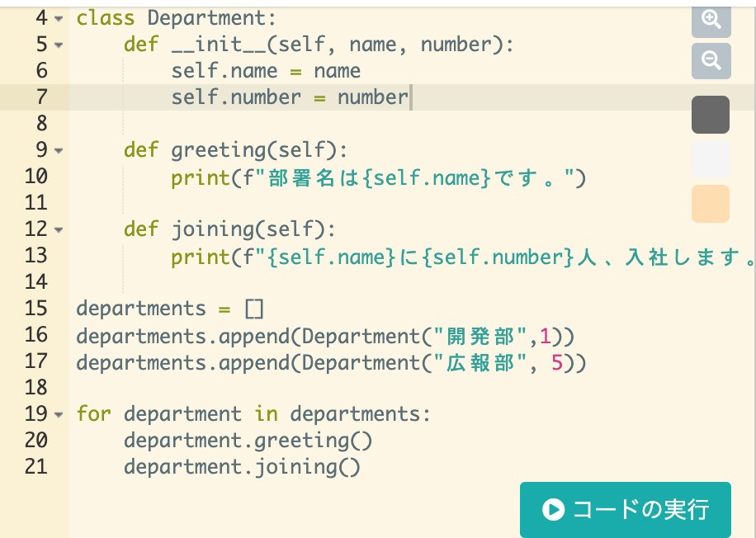Collapse the greeting method fold arrow on line 9
Screen dimensions: 756x538
click(x=59, y=151)
